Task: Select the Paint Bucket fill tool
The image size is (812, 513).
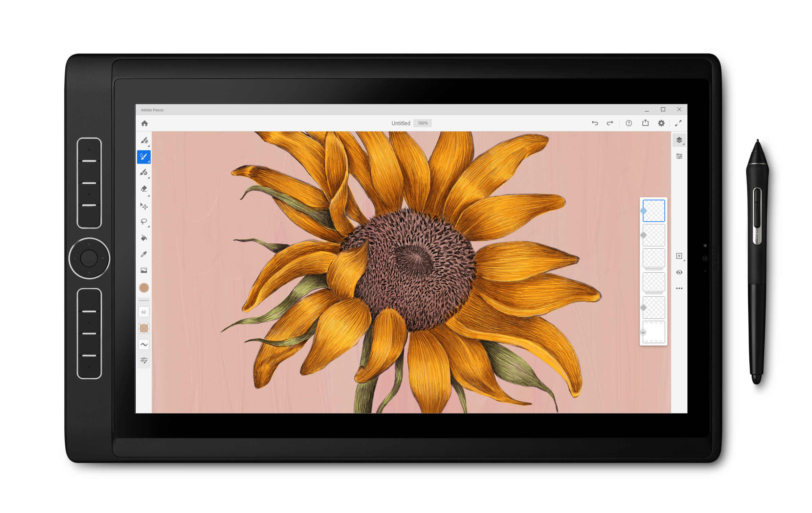Action: 144,238
